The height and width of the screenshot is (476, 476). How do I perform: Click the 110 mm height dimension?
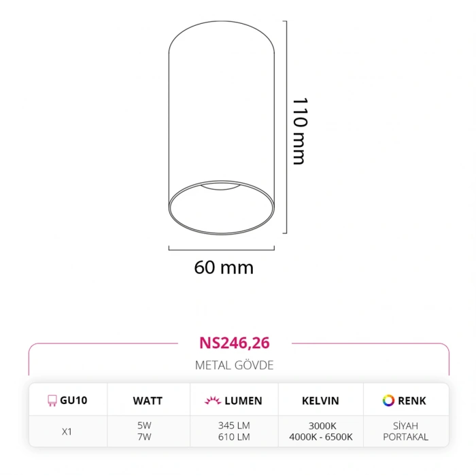coord(299,131)
